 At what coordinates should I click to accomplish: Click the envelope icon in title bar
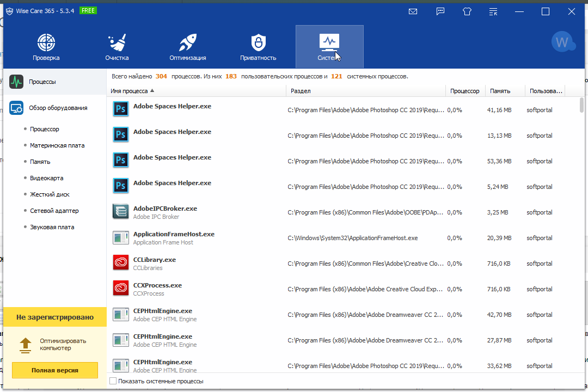413,11
